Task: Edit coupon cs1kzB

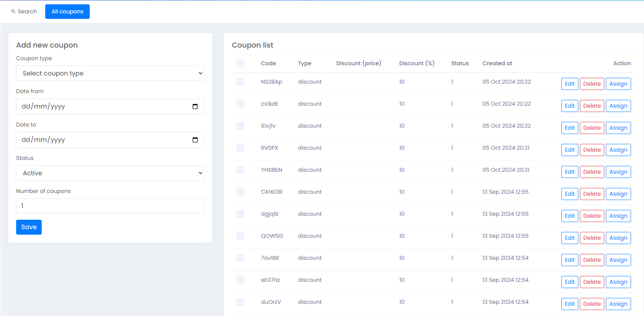Action: (x=570, y=106)
